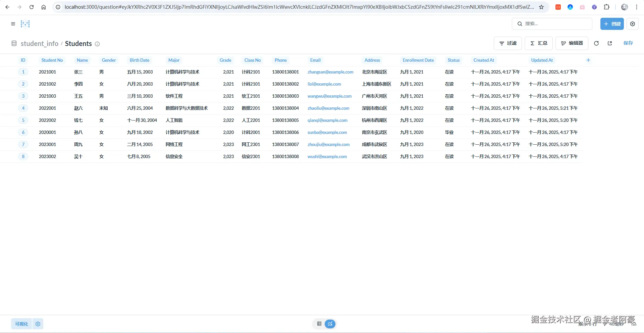Open the Email column header menu
The height and width of the screenshot is (333, 644).
pyautogui.click(x=315, y=60)
